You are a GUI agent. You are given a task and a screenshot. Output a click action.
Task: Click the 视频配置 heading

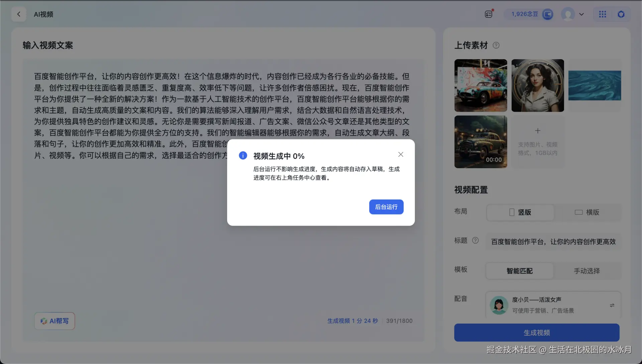pyautogui.click(x=471, y=190)
